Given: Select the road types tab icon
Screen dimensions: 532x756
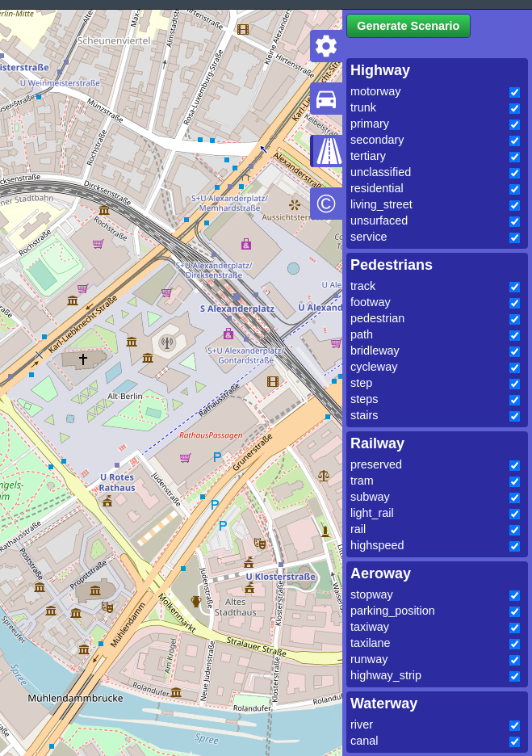Looking at the screenshot, I should pos(327,151).
